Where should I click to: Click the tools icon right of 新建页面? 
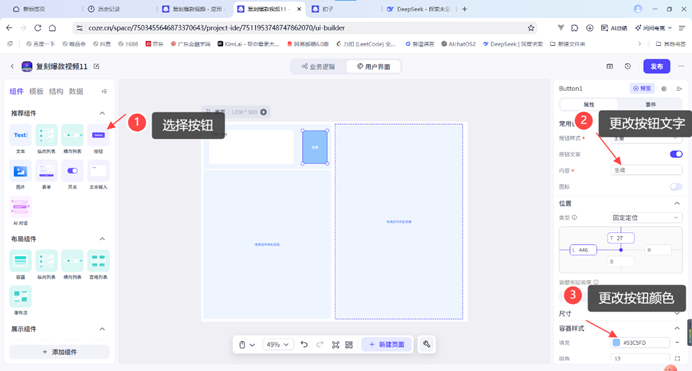(x=427, y=344)
